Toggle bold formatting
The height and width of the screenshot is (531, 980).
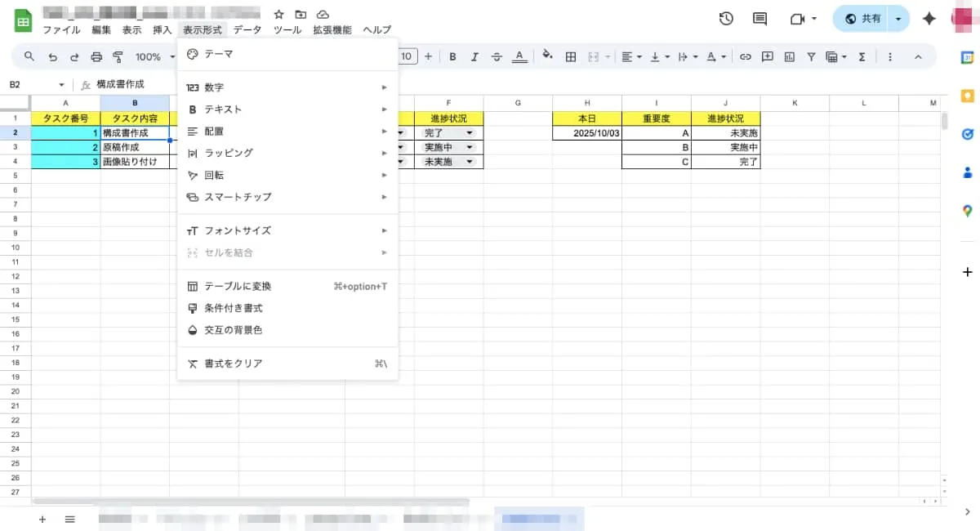pos(452,56)
